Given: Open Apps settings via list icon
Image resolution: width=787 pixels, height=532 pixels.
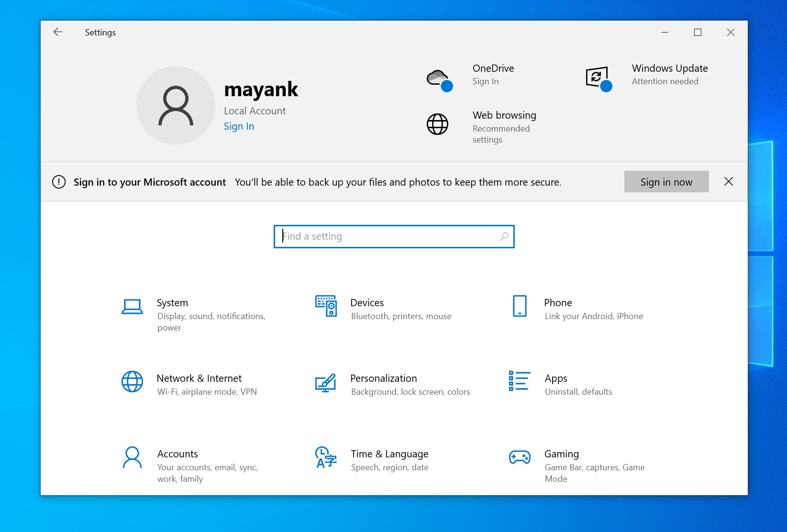Looking at the screenshot, I should click(x=519, y=382).
